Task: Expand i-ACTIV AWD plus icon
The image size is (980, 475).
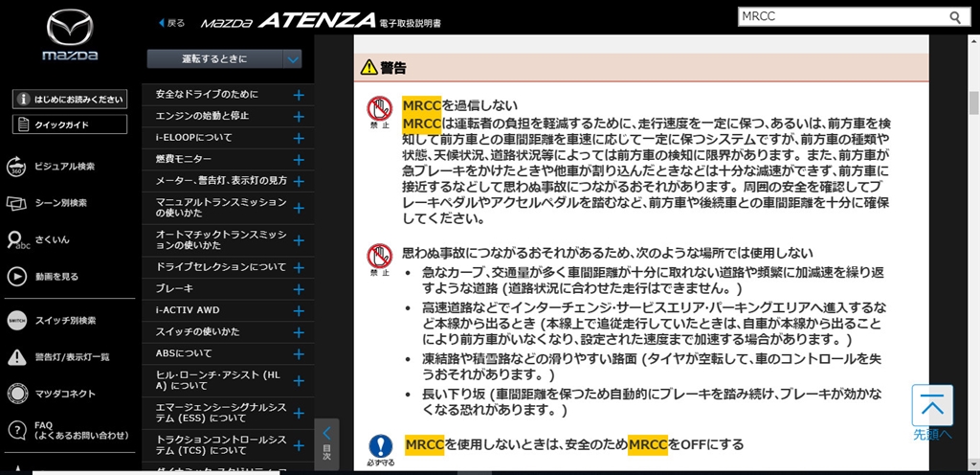Action: [299, 310]
